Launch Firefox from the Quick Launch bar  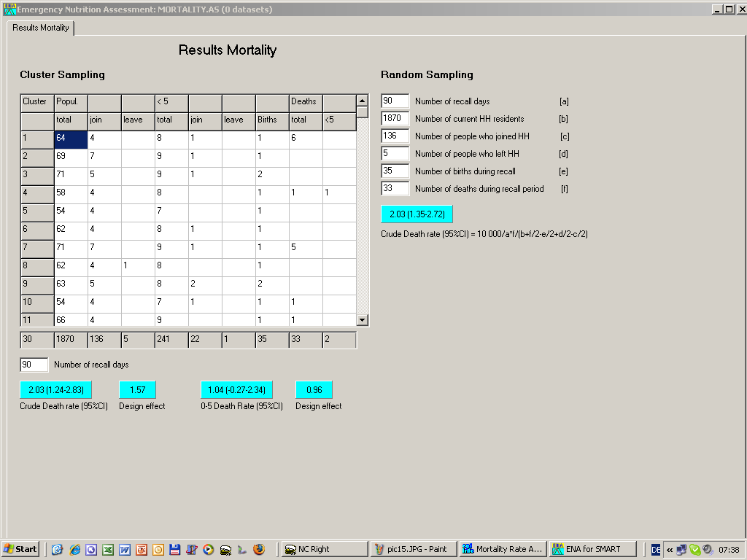coord(259,549)
